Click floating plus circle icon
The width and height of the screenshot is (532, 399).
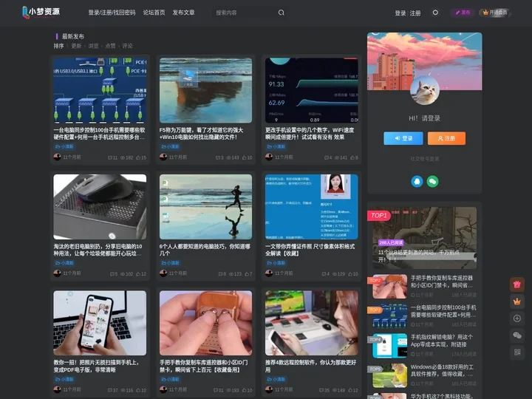[x=517, y=318]
